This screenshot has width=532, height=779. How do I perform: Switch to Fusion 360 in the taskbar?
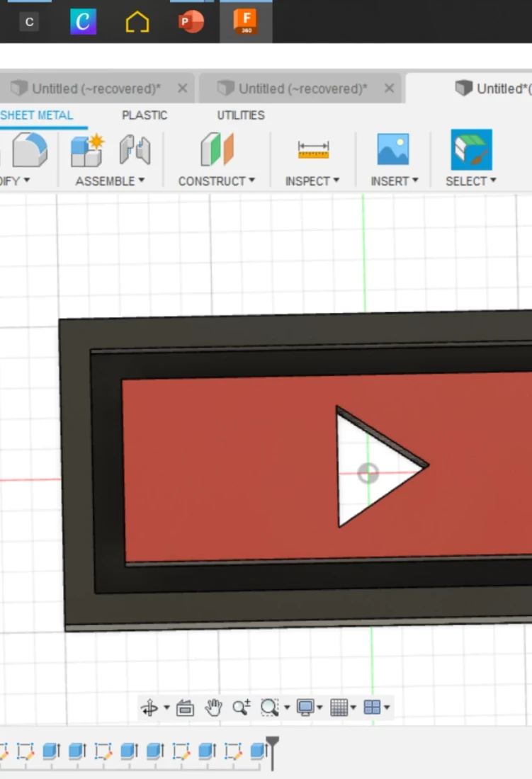[x=245, y=22]
